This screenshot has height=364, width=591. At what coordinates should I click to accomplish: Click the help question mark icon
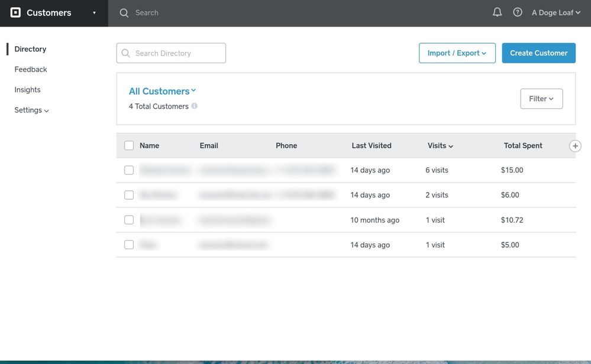518,12
